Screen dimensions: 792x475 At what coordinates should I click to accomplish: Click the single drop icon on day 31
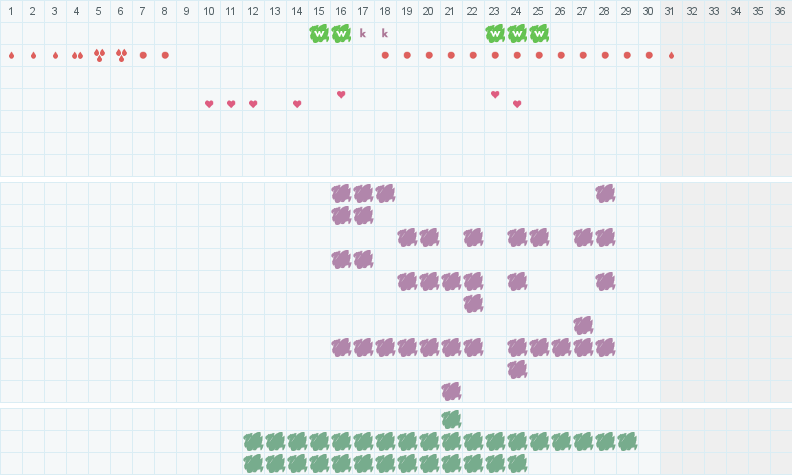click(671, 55)
